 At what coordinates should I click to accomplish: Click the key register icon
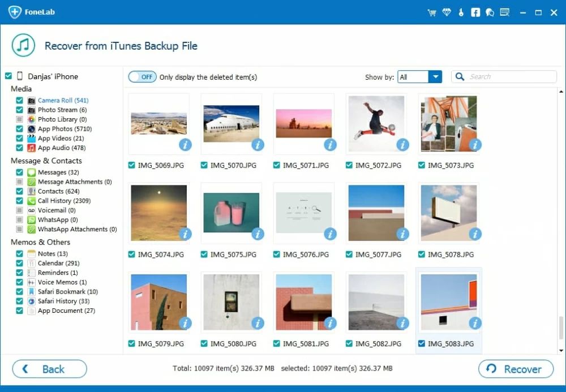[461, 12]
